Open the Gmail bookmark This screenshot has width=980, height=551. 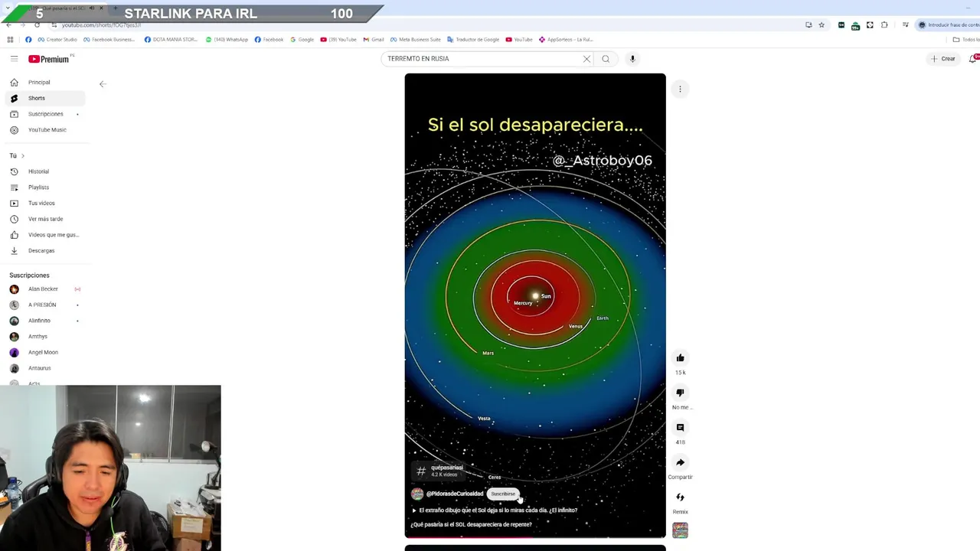pyautogui.click(x=374, y=40)
